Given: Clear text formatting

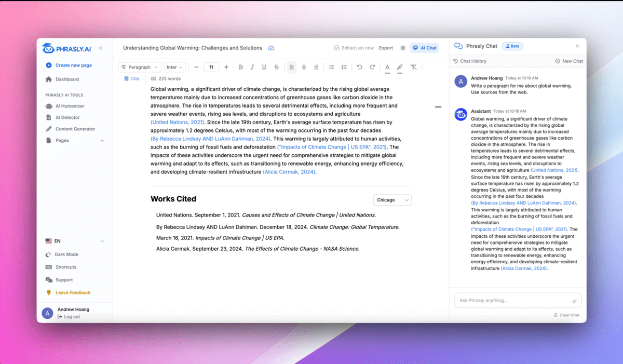Looking at the screenshot, I should click(x=413, y=67).
